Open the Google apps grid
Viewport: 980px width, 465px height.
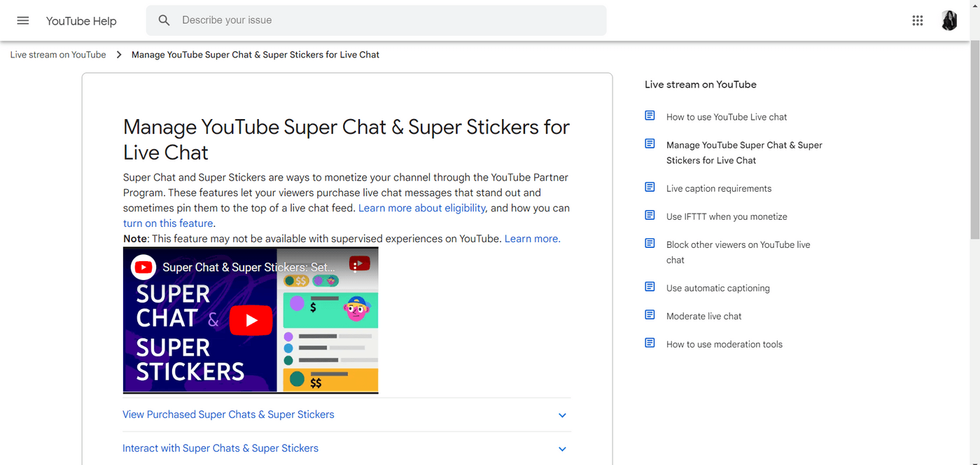917,20
